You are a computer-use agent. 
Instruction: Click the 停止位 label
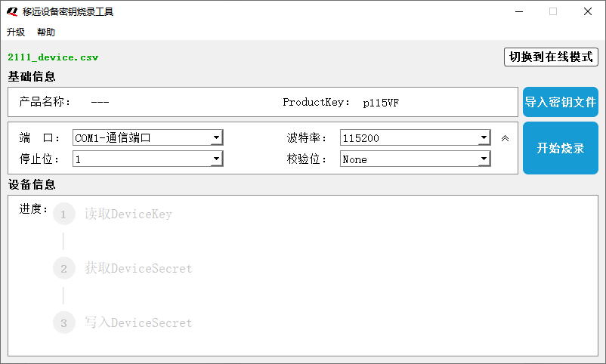[x=39, y=159]
